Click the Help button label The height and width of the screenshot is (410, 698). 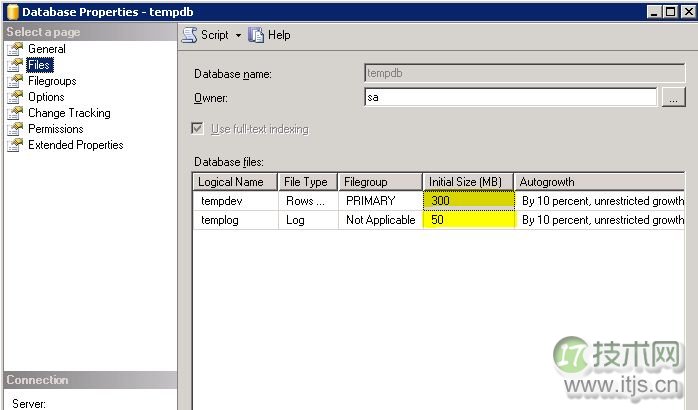point(279,35)
